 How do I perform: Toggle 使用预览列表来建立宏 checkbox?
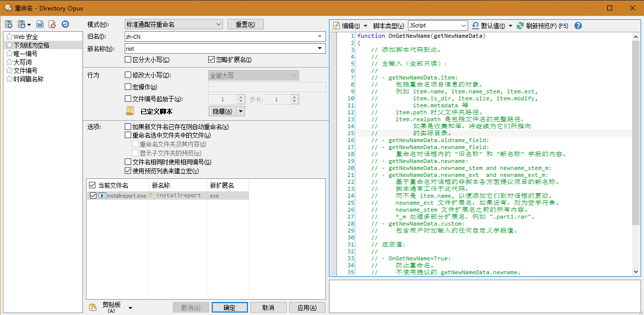pos(128,171)
